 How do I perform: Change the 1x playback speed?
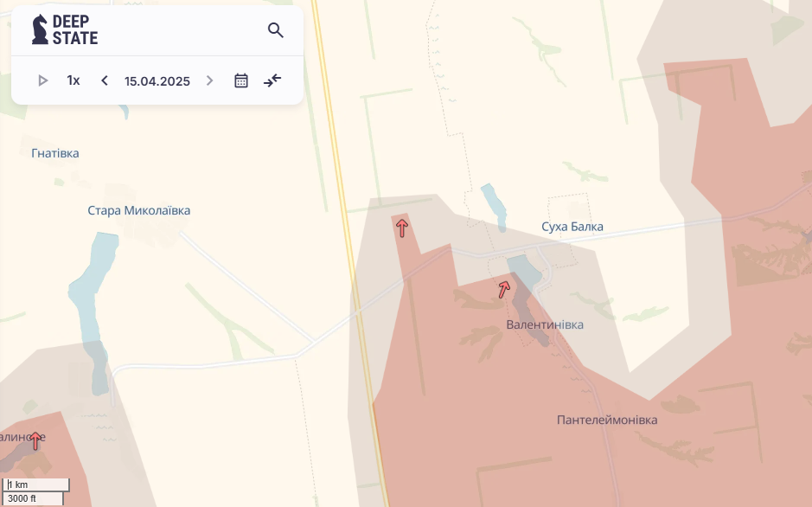74,80
